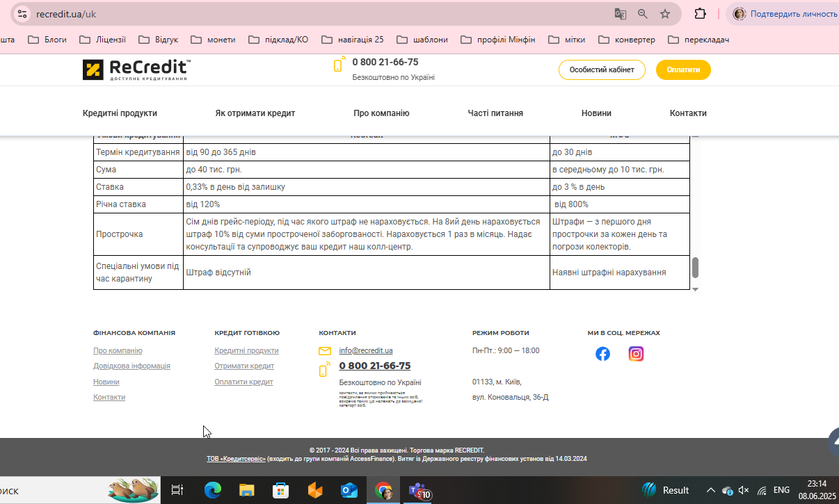Open Task View on the taskbar

177,490
